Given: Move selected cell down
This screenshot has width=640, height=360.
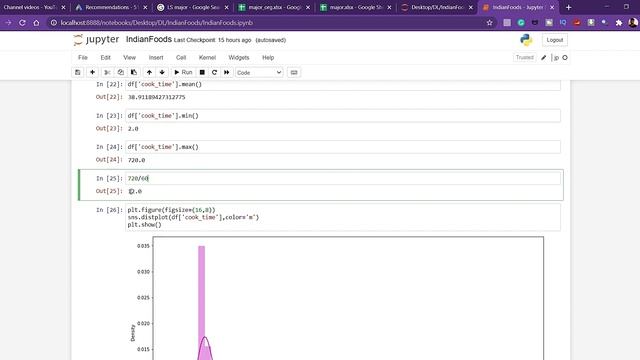Looking at the screenshot, I should click(162, 72).
